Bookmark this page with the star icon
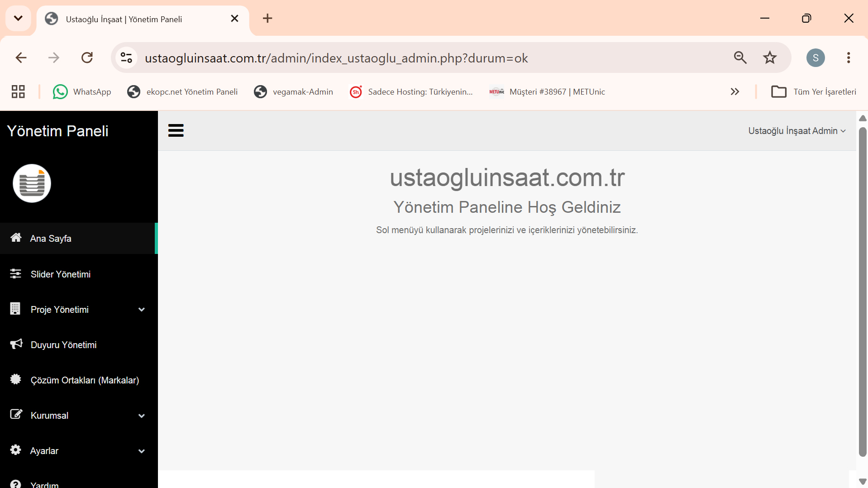This screenshot has width=868, height=488. pyautogui.click(x=770, y=57)
